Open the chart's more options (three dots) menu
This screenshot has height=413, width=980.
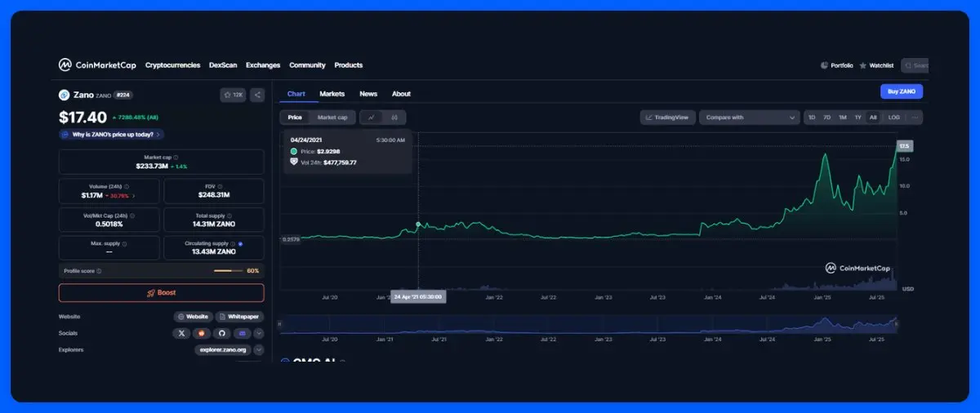coord(915,118)
